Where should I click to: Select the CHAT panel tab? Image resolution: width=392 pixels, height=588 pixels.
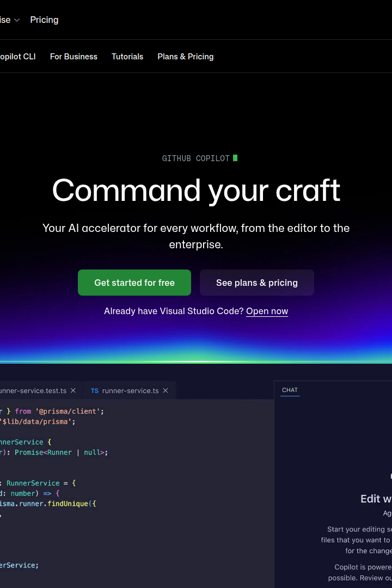coord(290,390)
